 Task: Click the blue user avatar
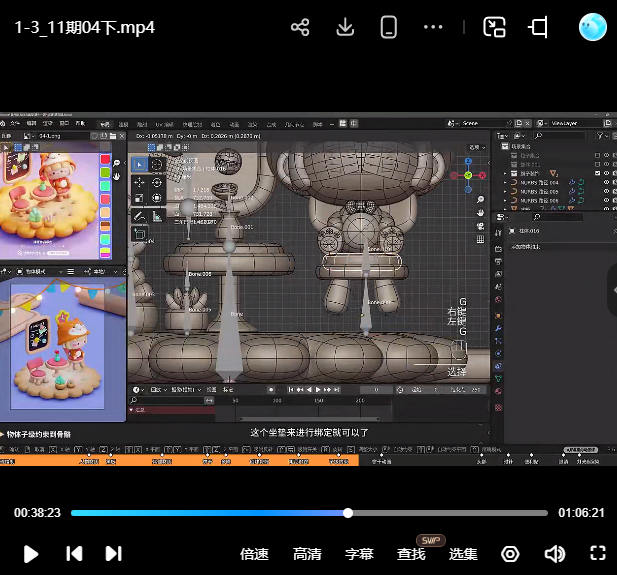pos(592,27)
